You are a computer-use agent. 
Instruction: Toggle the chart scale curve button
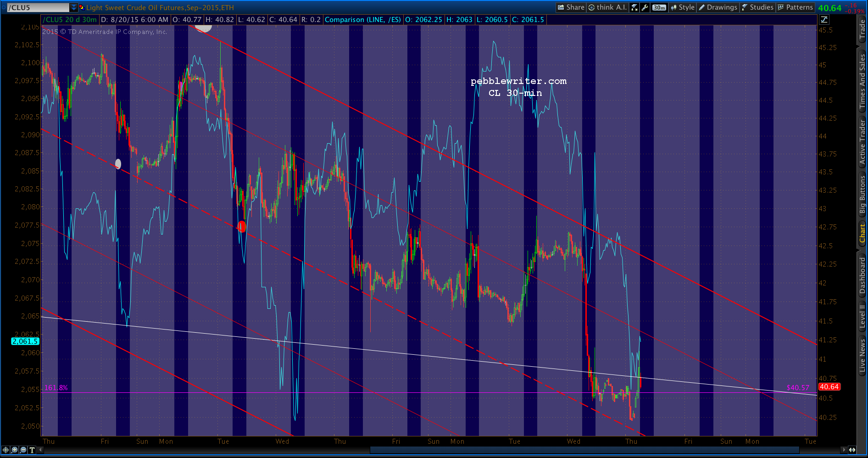(824, 19)
